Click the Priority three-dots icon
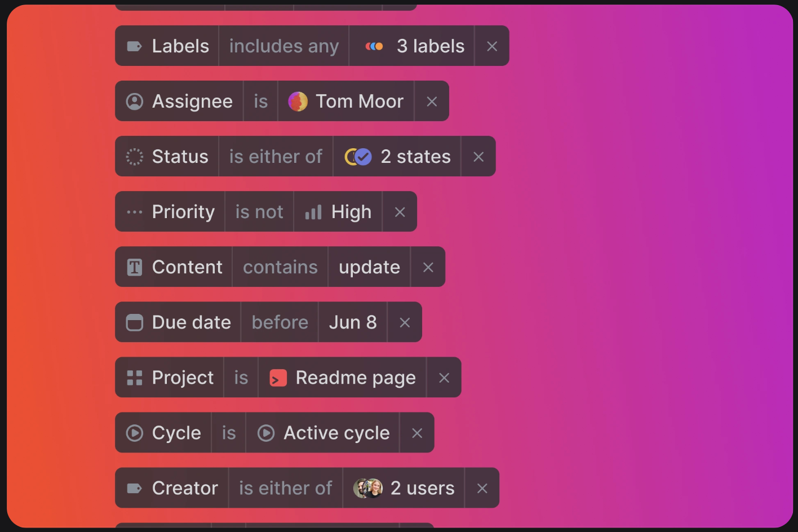The image size is (798, 532). (134, 212)
